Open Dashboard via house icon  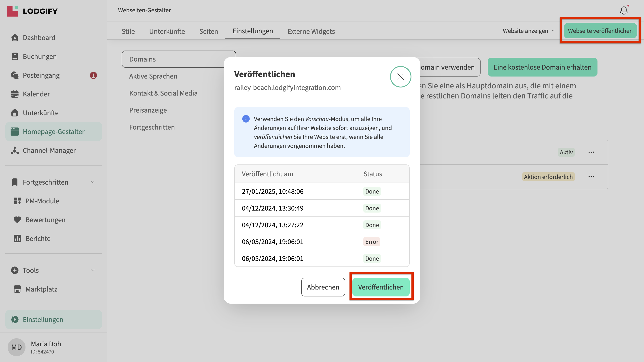point(15,38)
